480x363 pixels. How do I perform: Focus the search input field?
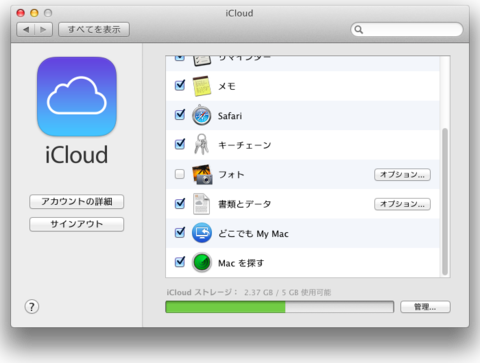(x=407, y=30)
